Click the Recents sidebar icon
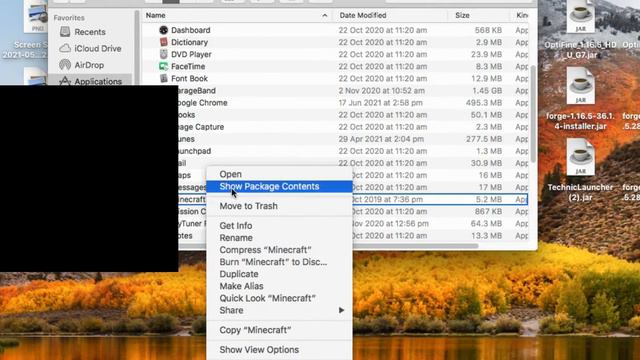The height and width of the screenshot is (360, 640). click(x=65, y=31)
